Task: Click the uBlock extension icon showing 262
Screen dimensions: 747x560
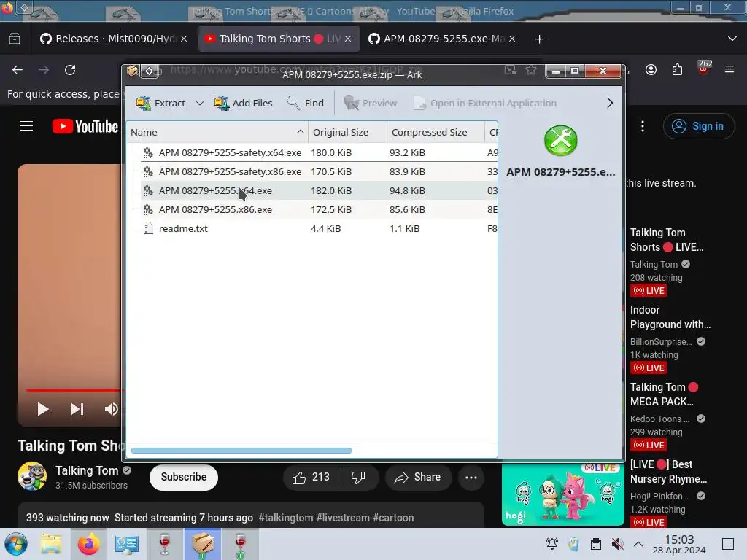Action: coord(704,68)
